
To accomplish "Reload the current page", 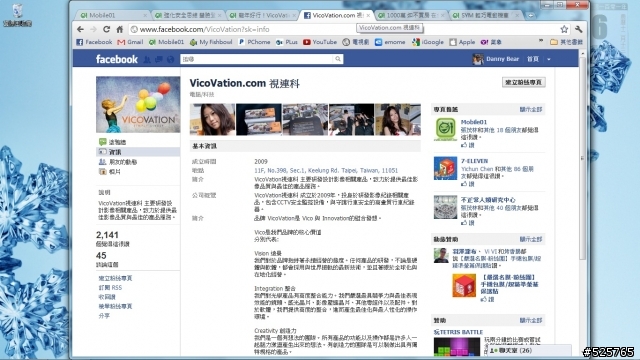I will (107, 29).
